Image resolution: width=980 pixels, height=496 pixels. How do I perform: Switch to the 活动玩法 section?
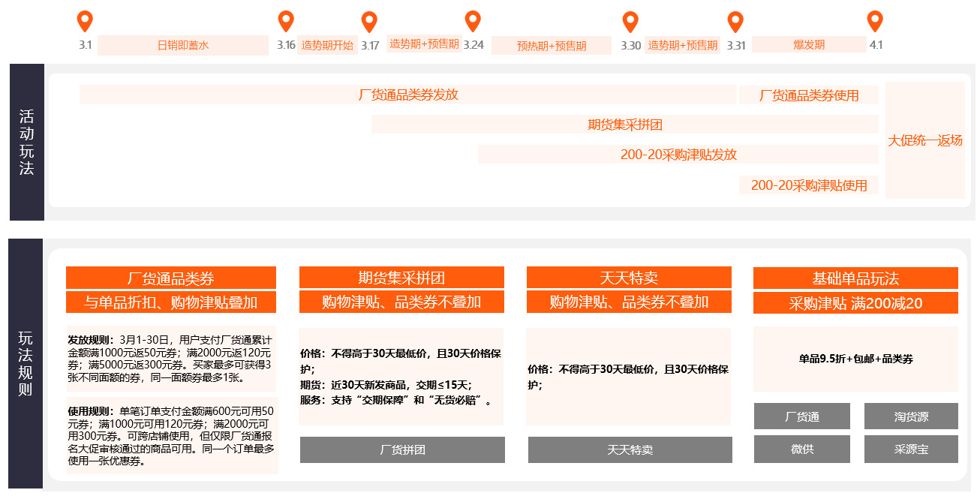[26, 140]
